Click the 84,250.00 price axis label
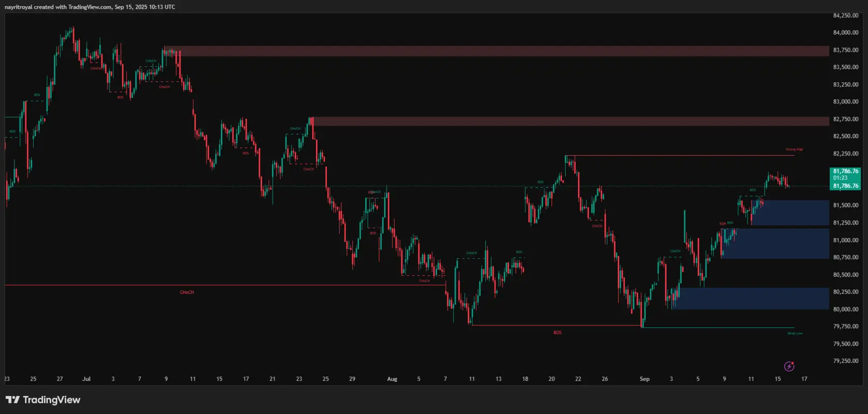This screenshot has width=868, height=414. [x=846, y=16]
